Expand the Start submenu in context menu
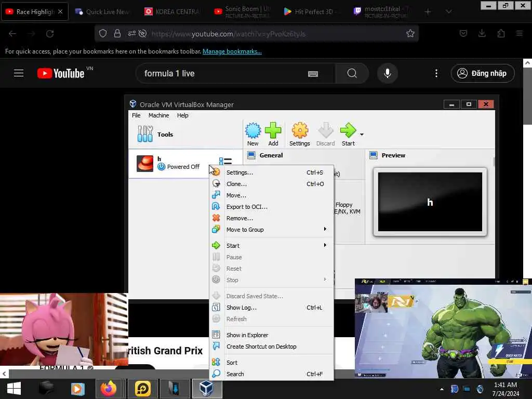The width and height of the screenshot is (532, 399). point(271,246)
